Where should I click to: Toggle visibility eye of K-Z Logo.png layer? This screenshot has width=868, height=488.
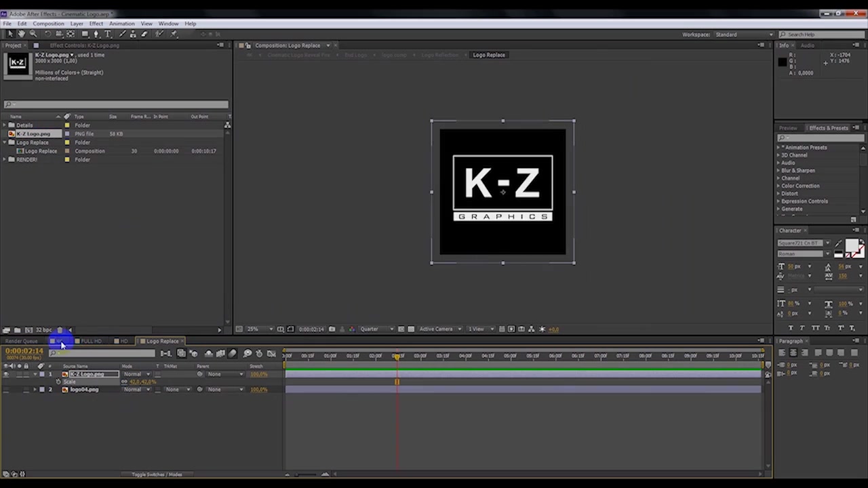pos(6,374)
